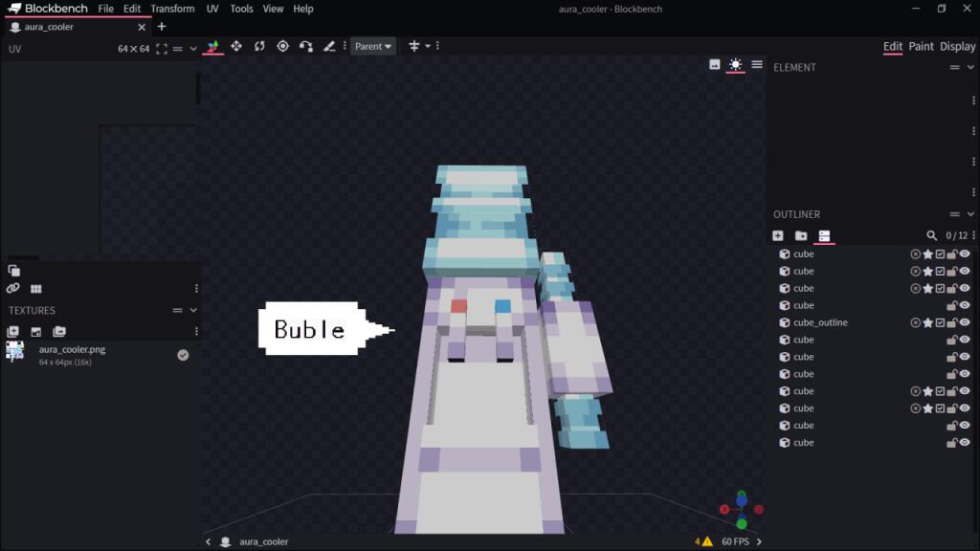Image resolution: width=980 pixels, height=551 pixels.
Task: Select the aura_cooler.png texture thumbnail
Action: pyautogui.click(x=15, y=352)
